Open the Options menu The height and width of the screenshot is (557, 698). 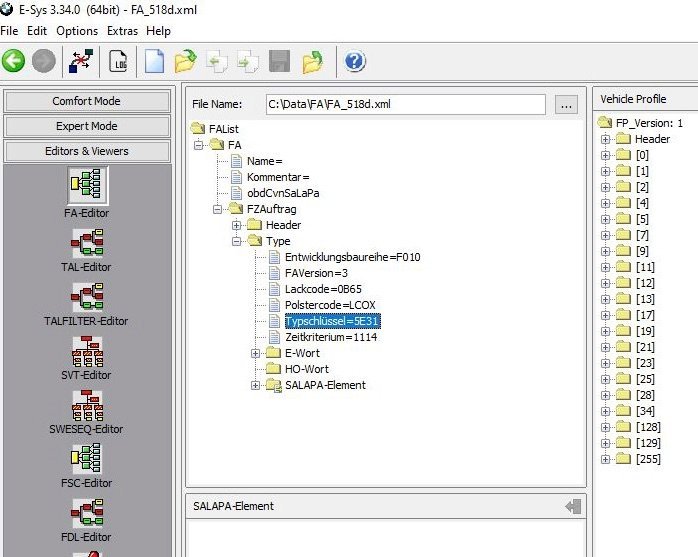tap(77, 31)
